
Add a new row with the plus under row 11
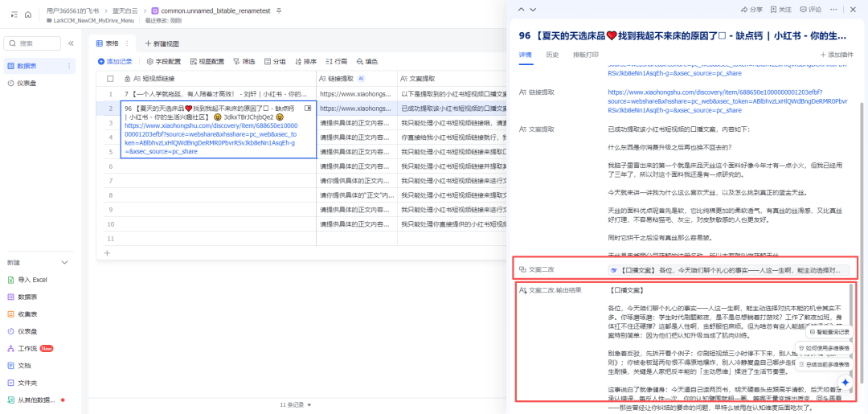point(108,252)
